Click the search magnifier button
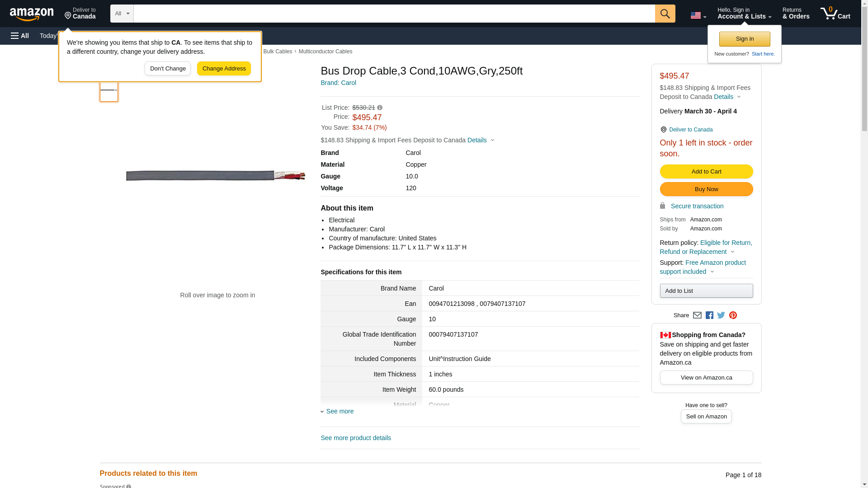Screen dimensions: 868x488 point(665,14)
